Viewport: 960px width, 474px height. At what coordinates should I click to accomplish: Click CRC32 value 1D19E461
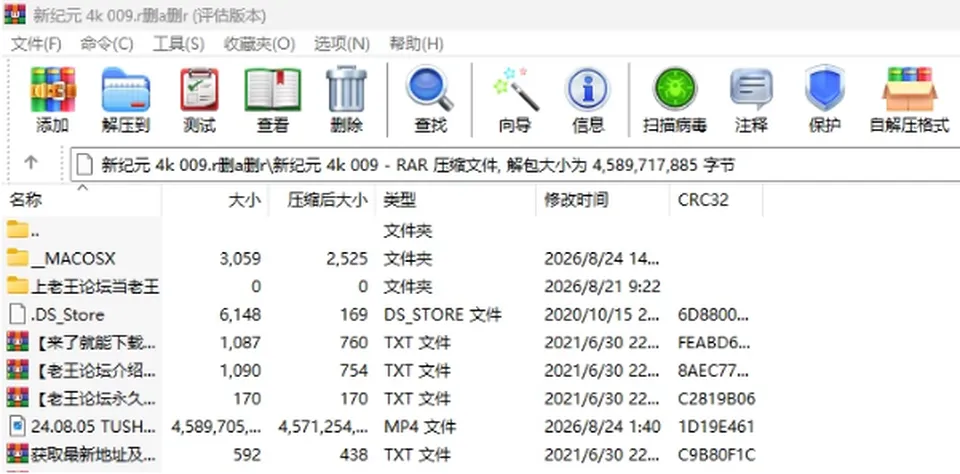click(716, 426)
